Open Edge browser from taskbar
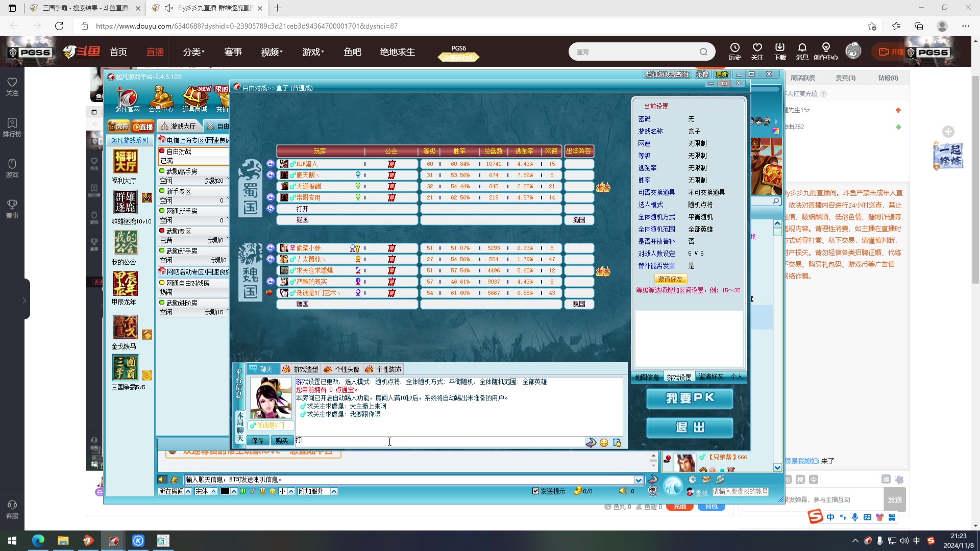 click(x=38, y=541)
